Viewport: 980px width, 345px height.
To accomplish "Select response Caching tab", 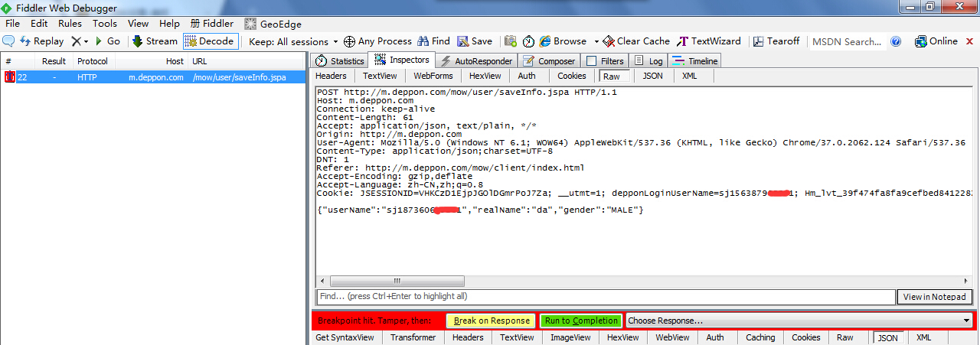I will tap(760, 337).
